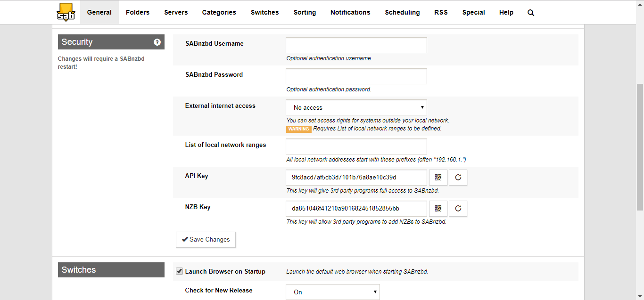Toggle Launch Browser on Startup checkbox
The height and width of the screenshot is (300, 644).
point(180,271)
